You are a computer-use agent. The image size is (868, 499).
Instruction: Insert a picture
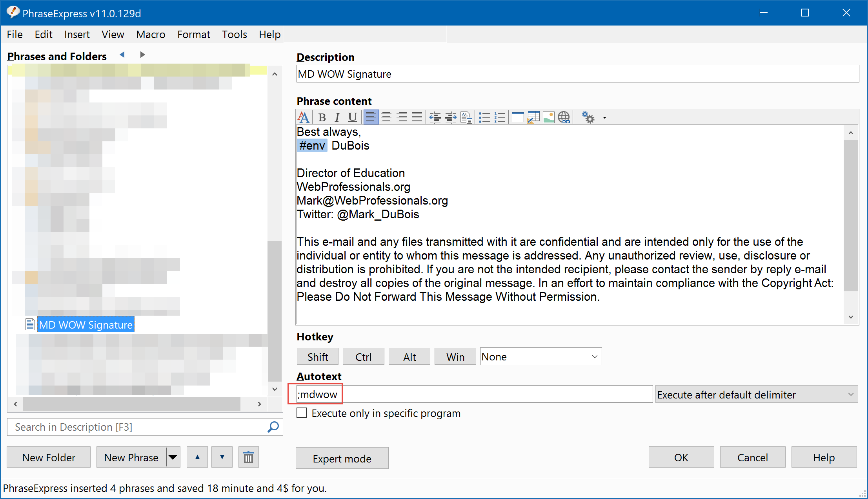(549, 117)
